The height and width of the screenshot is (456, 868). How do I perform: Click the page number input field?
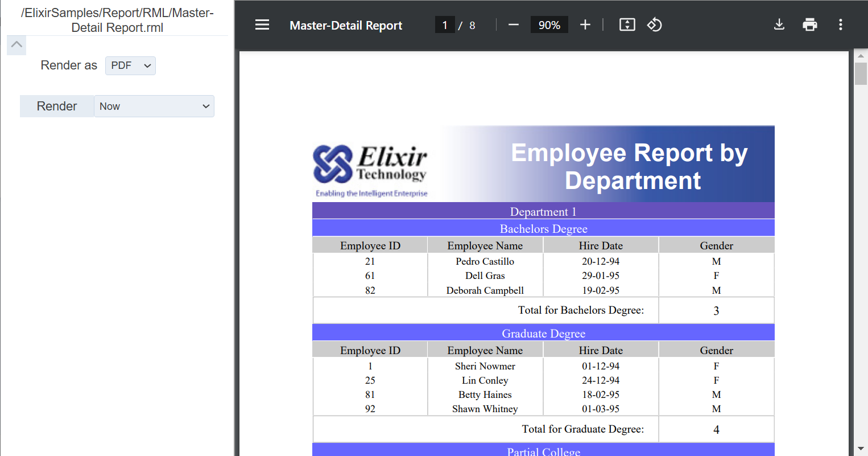445,25
